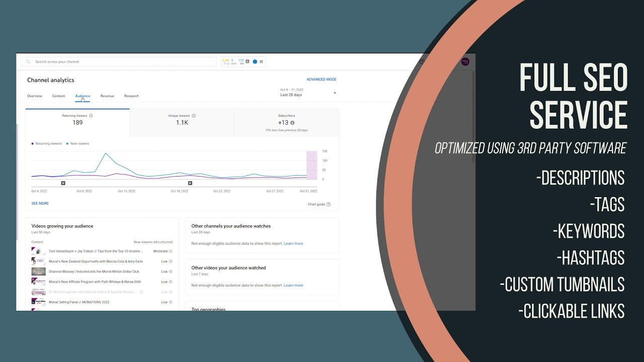
Task: Select the Audience tab
Action: coord(83,96)
